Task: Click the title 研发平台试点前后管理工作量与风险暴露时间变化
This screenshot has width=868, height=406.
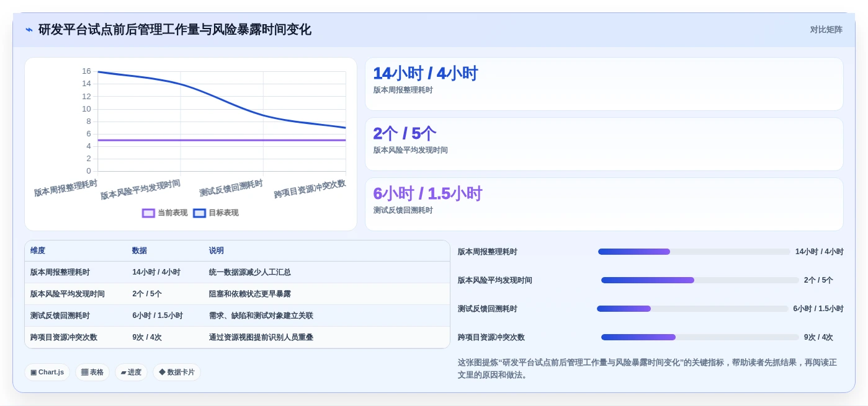Action: click(x=175, y=30)
